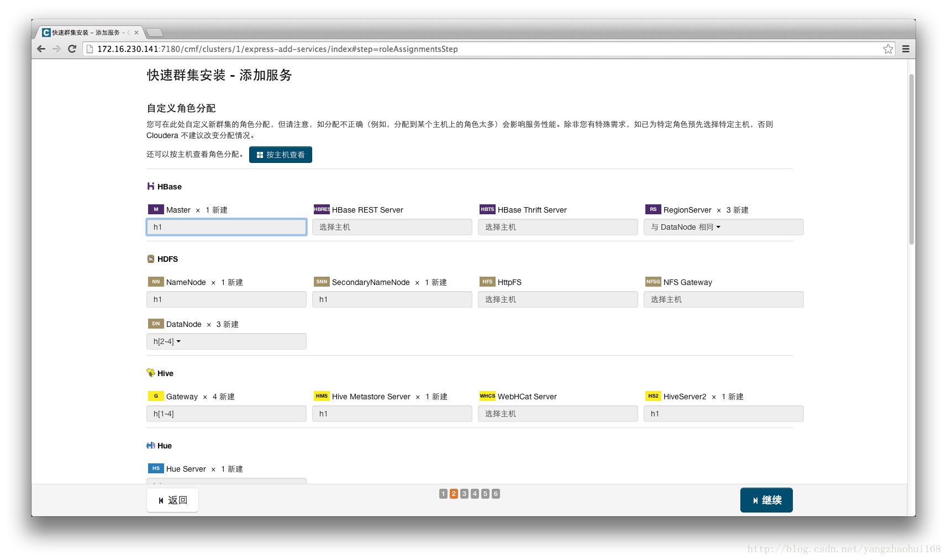Click the Master role M badge
947x560 pixels.
pyautogui.click(x=156, y=209)
